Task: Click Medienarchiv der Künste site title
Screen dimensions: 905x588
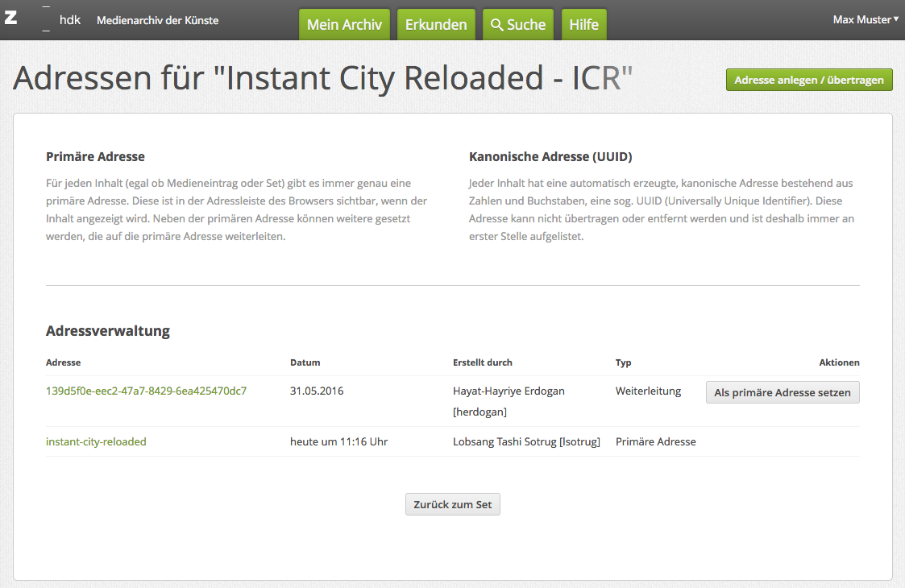Action: [157, 20]
